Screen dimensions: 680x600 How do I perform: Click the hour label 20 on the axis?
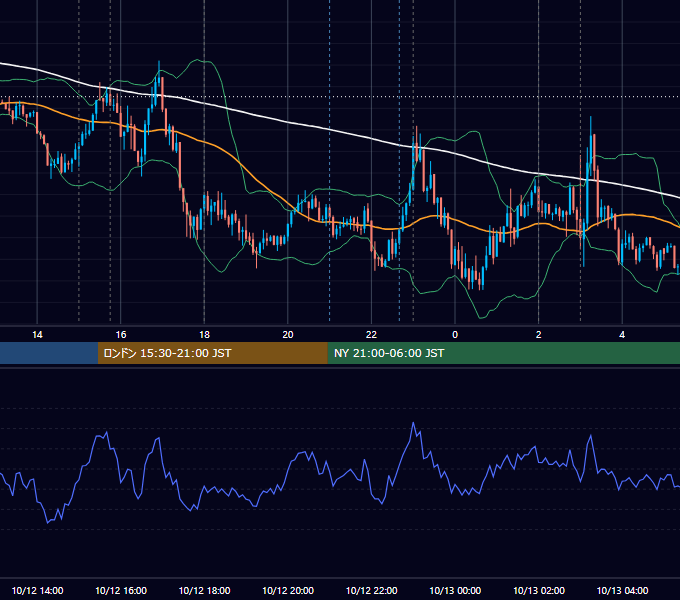[288, 335]
